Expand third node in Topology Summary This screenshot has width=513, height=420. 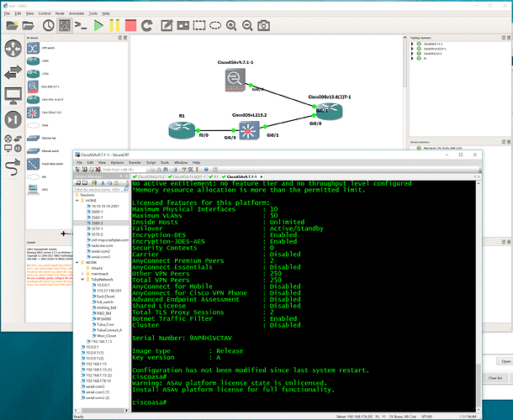(x=413, y=54)
